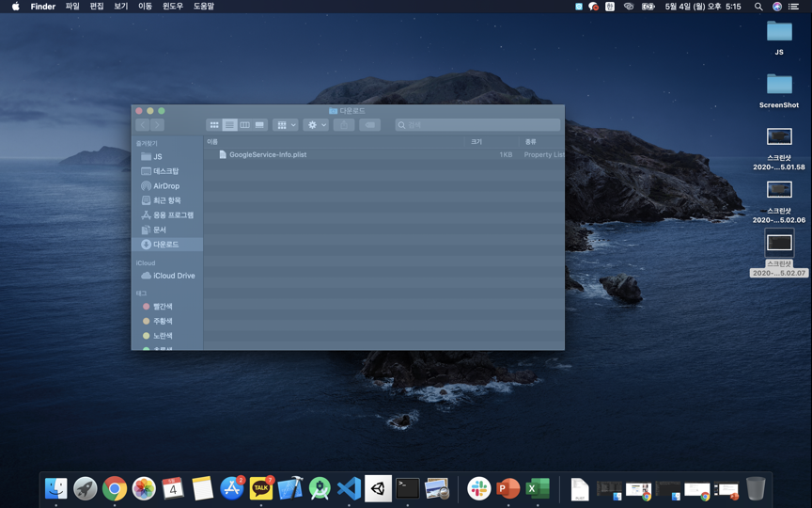Screen dimensions: 812x508
Task: Open Calendar from the Dock
Action: click(173, 488)
